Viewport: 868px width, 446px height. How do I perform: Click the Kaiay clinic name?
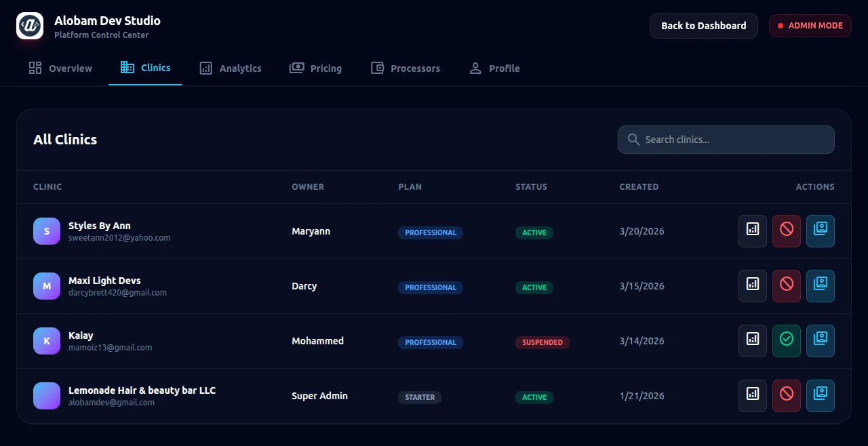[x=81, y=336]
